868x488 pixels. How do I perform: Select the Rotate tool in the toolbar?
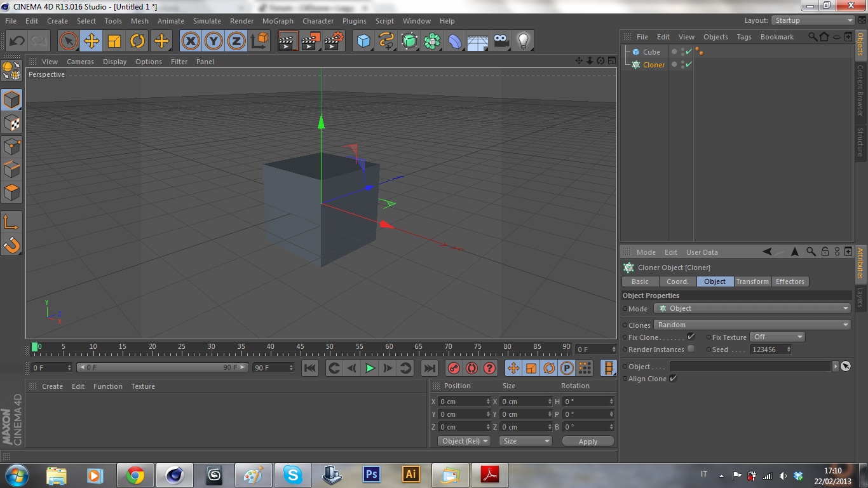click(137, 41)
